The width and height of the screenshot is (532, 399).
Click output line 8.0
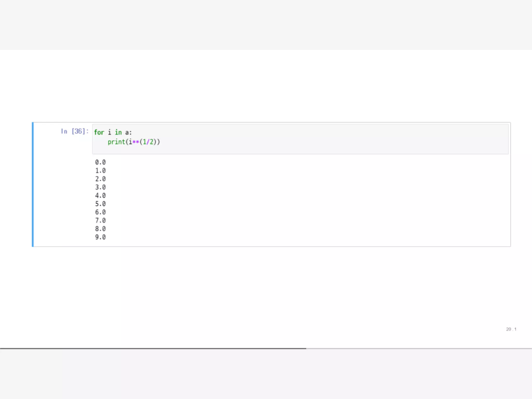pos(100,229)
